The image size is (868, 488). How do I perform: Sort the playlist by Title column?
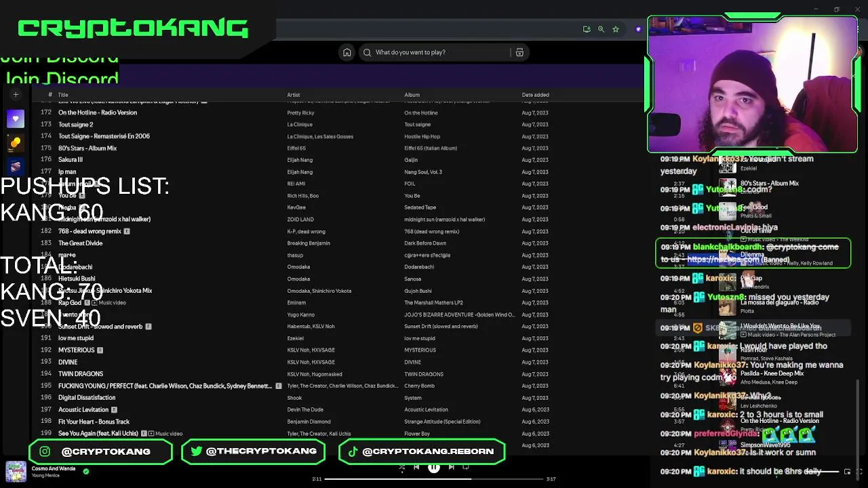click(x=63, y=95)
